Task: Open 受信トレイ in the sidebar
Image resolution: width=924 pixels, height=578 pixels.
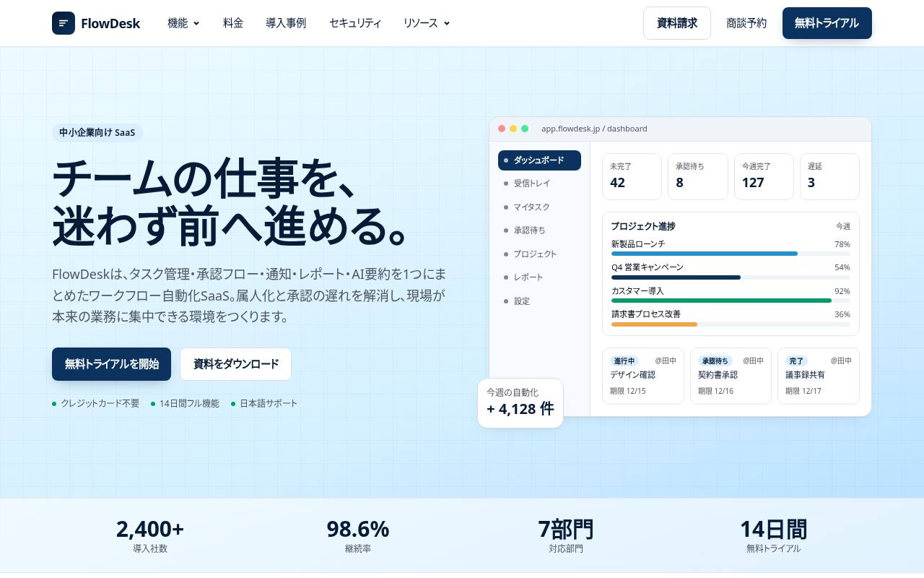Action: point(539,184)
